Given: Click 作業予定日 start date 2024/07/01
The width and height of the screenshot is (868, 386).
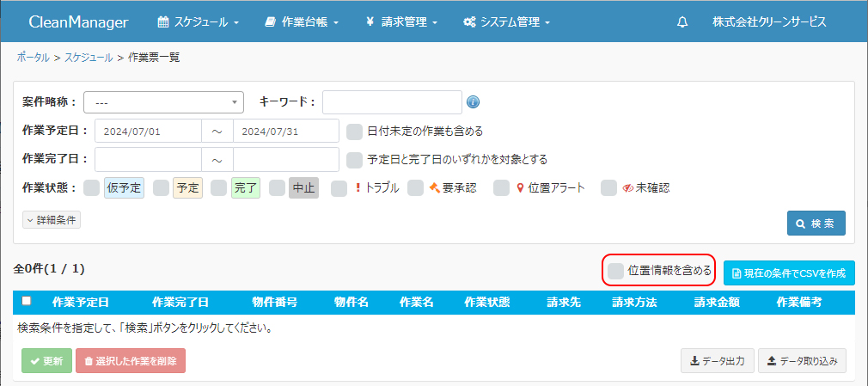Looking at the screenshot, I should [x=148, y=132].
